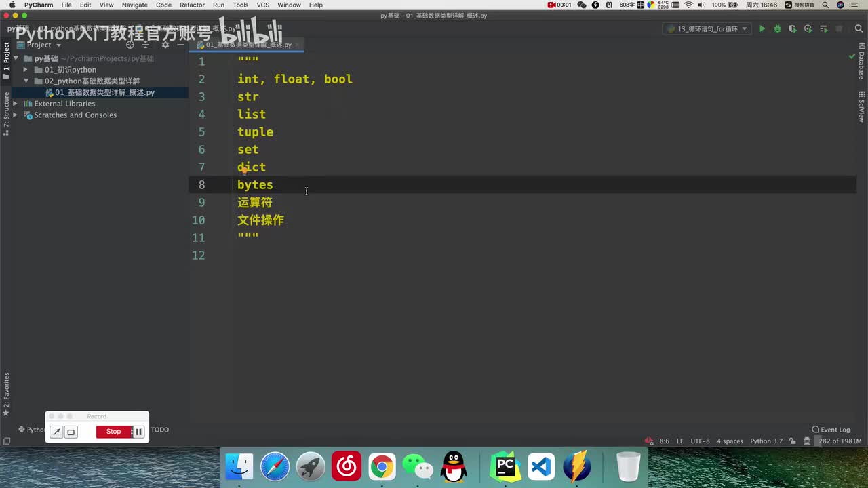This screenshot has width=868, height=488.
Task: Toggle the Z: Structure tool window
Action: tap(6, 113)
